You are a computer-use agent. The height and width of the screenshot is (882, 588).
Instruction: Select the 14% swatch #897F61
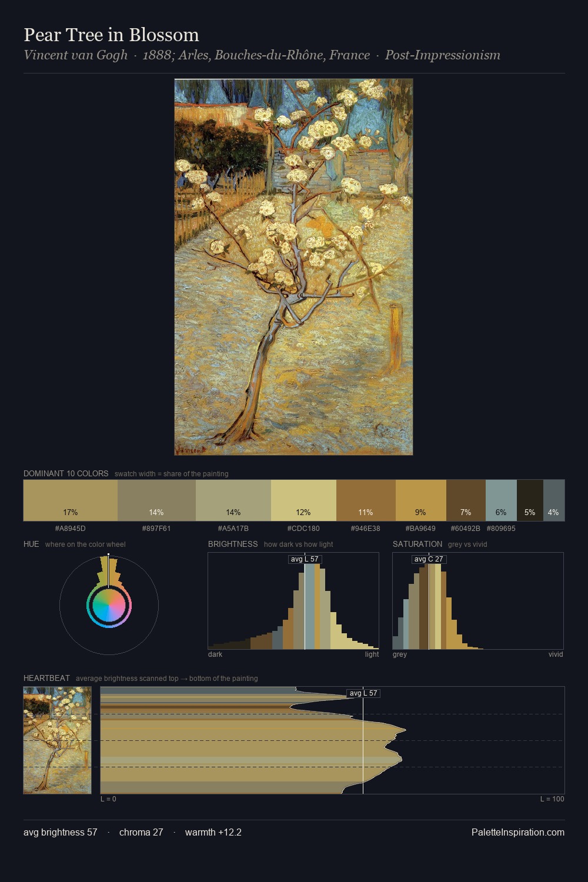156,500
